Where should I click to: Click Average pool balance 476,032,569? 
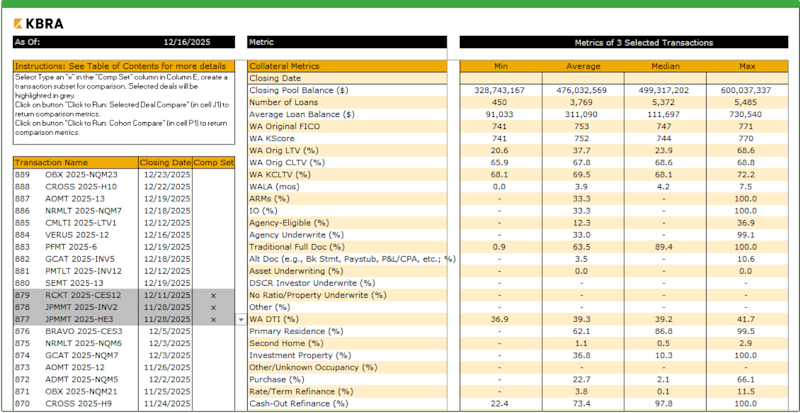click(x=583, y=90)
